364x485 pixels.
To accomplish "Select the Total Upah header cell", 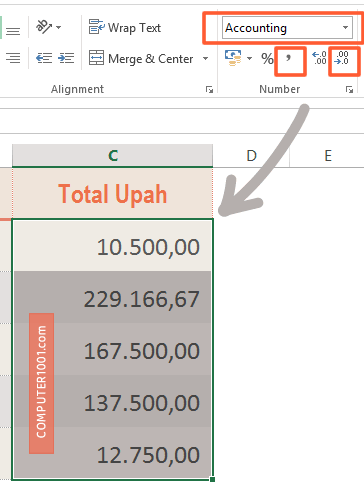I will (x=113, y=193).
